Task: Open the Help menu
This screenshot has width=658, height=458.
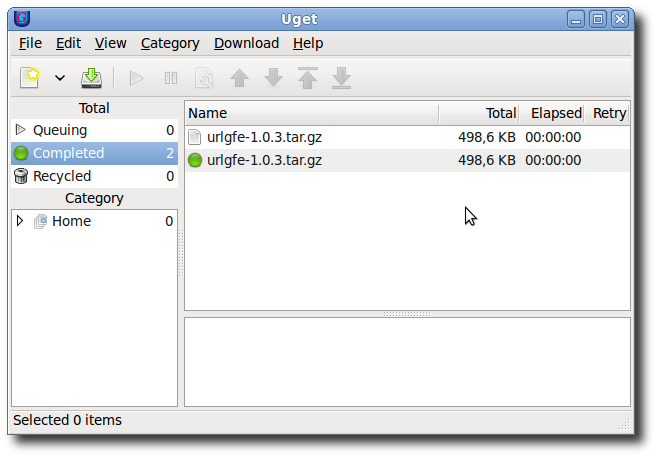Action: pos(308,43)
